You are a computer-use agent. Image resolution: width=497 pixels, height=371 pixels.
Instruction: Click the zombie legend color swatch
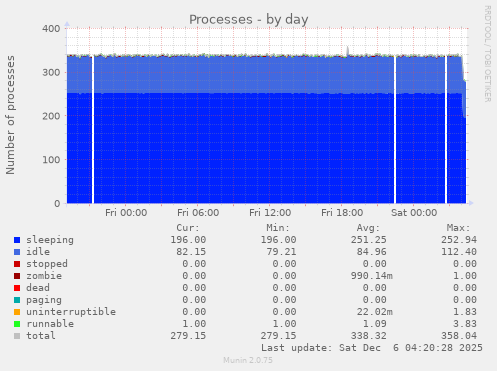[x=17, y=276]
